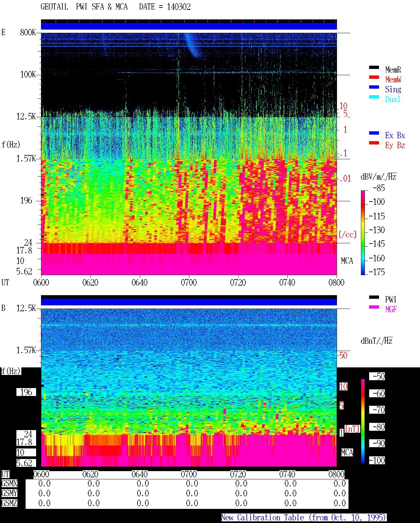Click the red .01 density tick label
Screen dimensions: 420x523
345,179
